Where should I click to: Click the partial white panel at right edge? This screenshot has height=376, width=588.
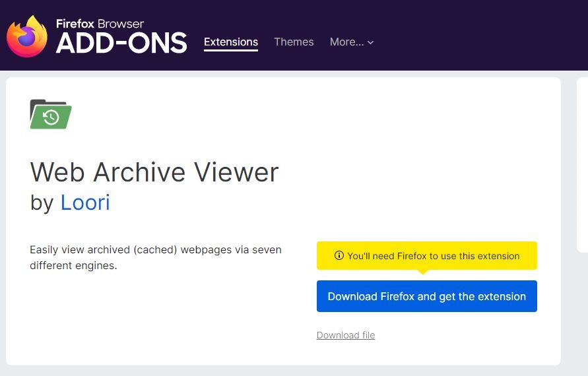tap(582, 165)
